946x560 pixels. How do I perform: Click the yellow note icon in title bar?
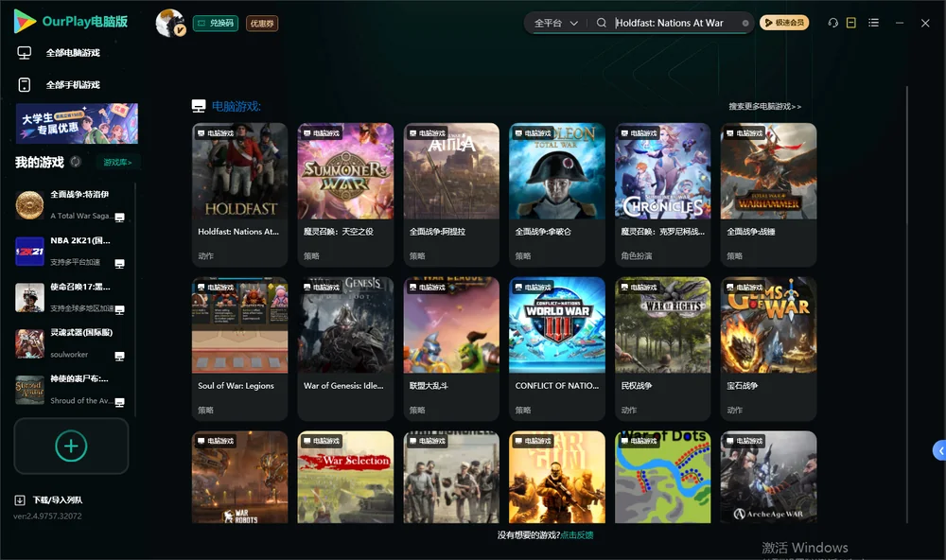(851, 23)
